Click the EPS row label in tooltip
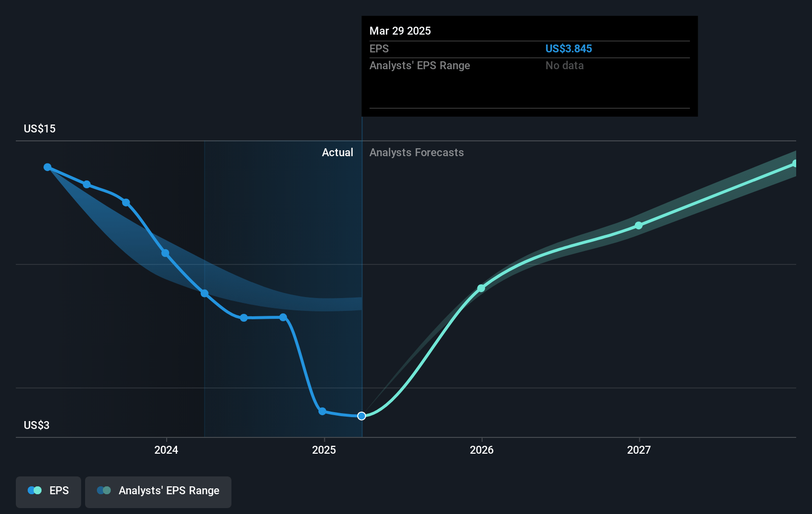The image size is (812, 514). [x=379, y=48]
